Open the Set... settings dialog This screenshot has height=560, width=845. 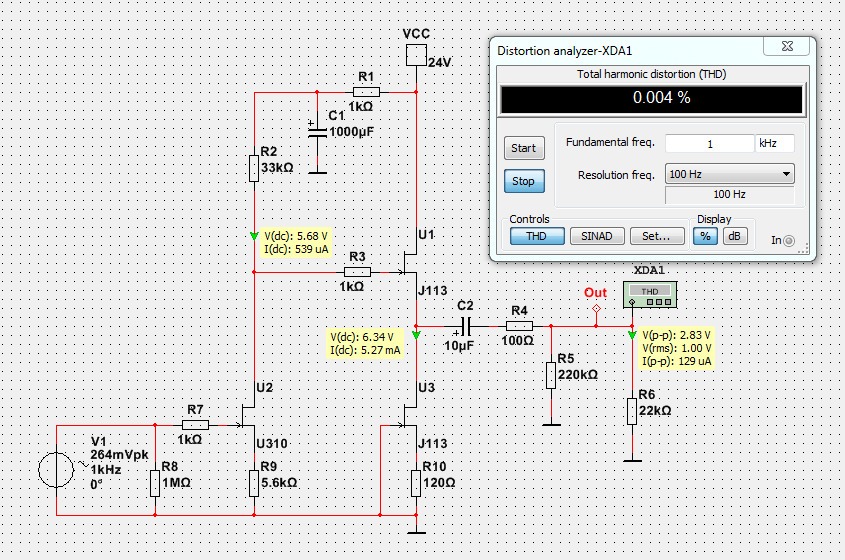tap(657, 236)
